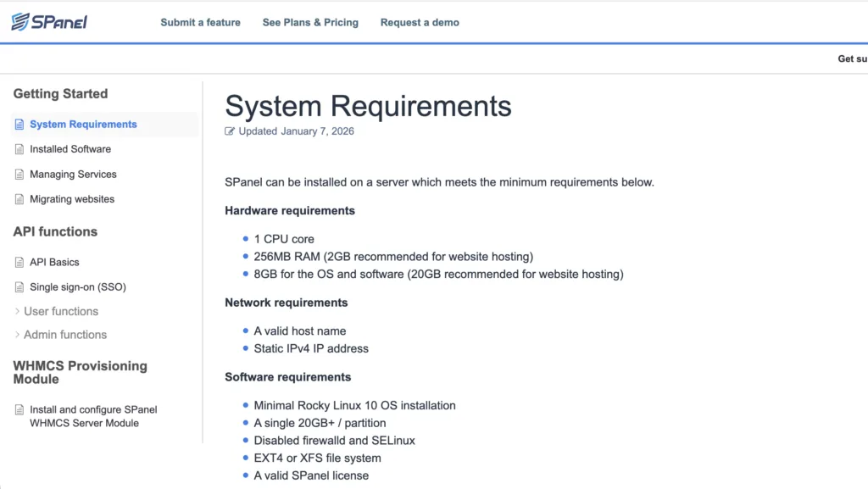Open Install and configure SPanel WHMCS page
The width and height of the screenshot is (868, 489).
(93, 416)
